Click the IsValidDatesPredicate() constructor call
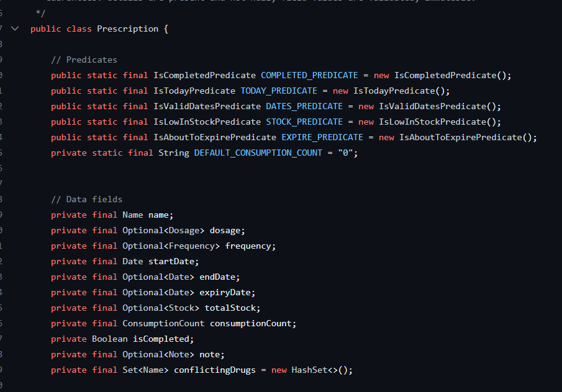Viewport: 562px width, 392px height. tap(437, 106)
